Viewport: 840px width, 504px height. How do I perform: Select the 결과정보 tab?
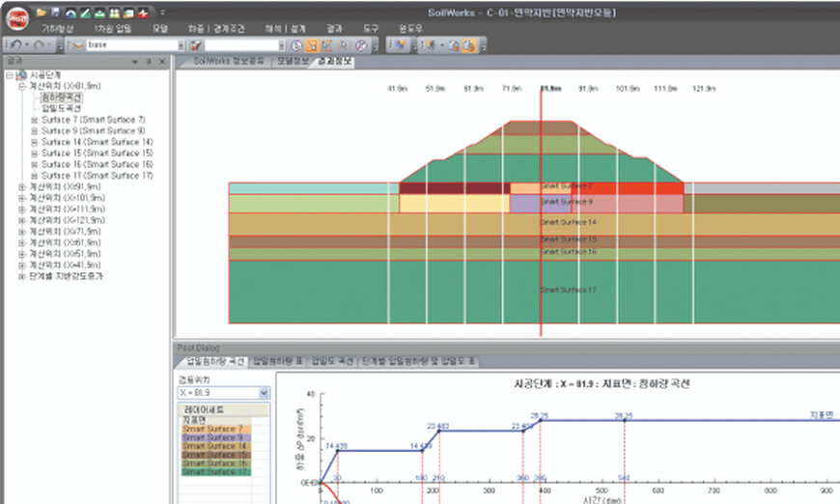tap(335, 61)
